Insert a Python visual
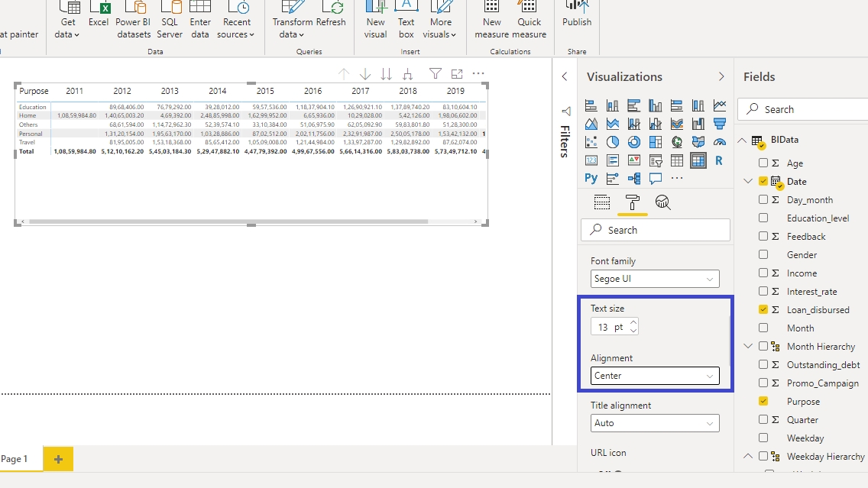 pyautogui.click(x=591, y=179)
